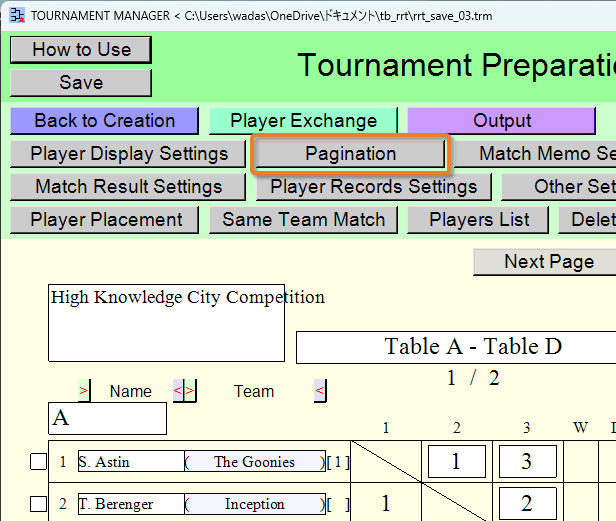Select S. Astin's match cell against opponent 3
The width and height of the screenshot is (616, 521).
pos(527,461)
